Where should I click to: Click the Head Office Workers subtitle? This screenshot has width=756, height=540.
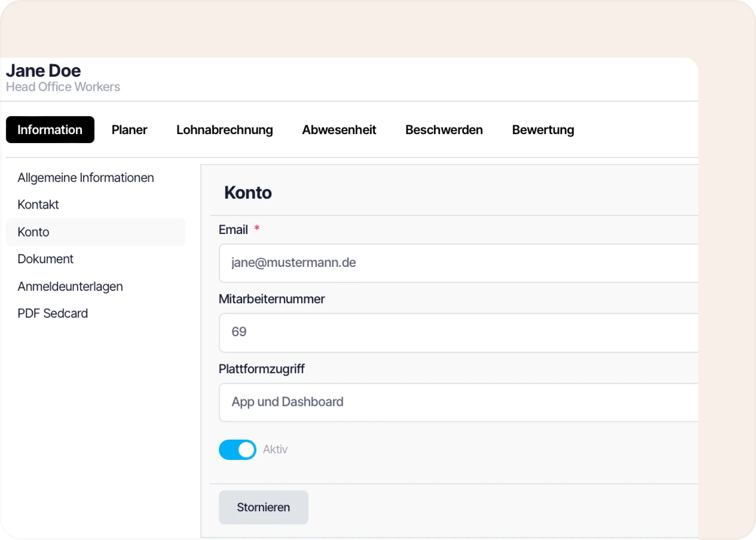(x=63, y=87)
